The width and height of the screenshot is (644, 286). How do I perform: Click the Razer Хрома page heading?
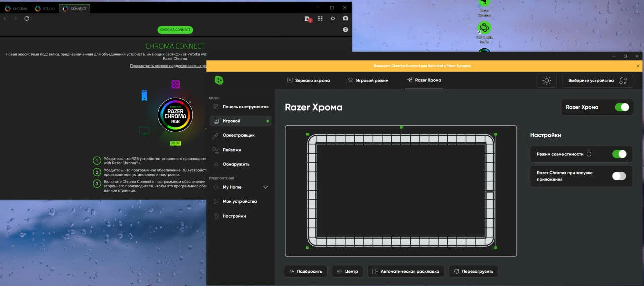pyautogui.click(x=313, y=107)
